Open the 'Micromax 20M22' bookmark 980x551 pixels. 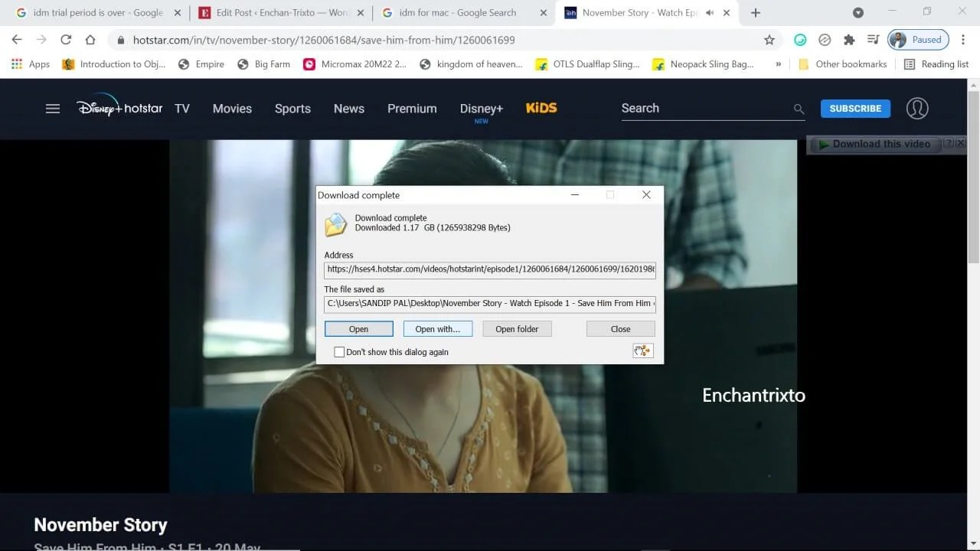click(354, 64)
